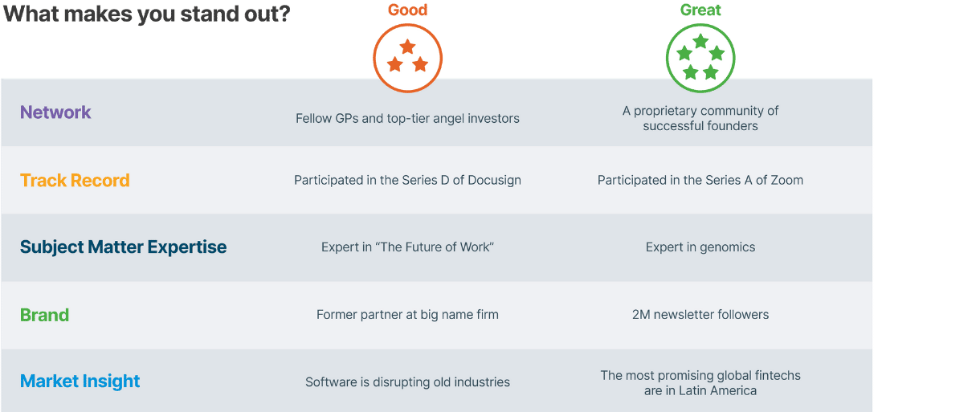Click 'A proprietary community of successful founders' text

(700, 118)
